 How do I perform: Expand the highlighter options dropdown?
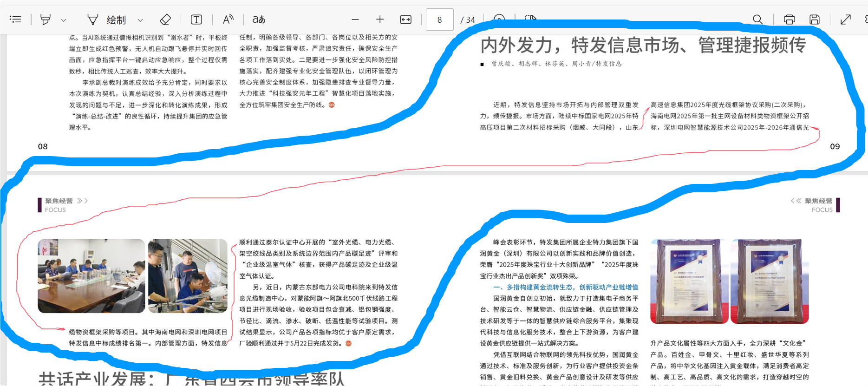coord(64,20)
